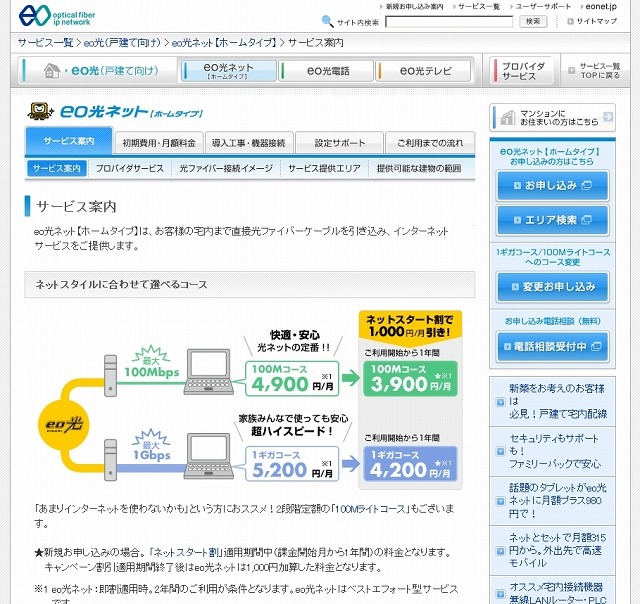Open the プロバイダサービス top navigation tab

tap(522, 71)
